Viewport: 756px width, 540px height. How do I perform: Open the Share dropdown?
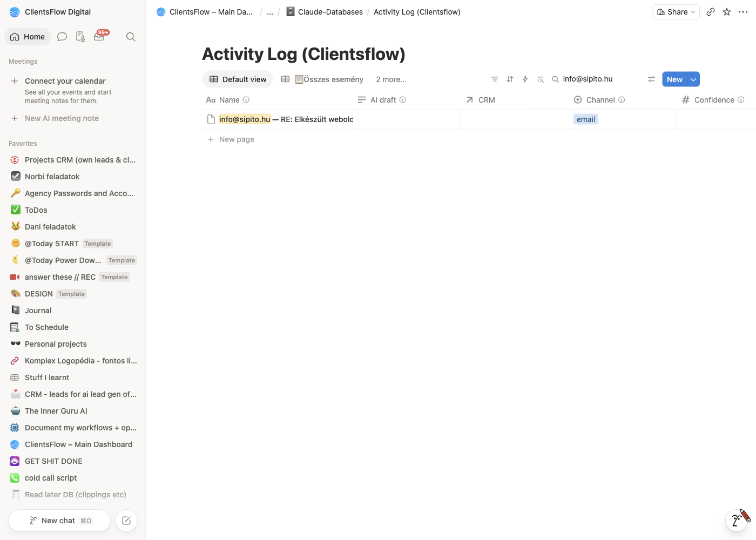(676, 12)
